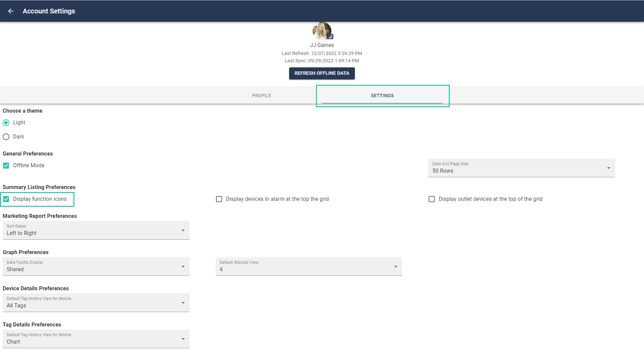Toggle the Offline Mode checkbox

tap(6, 166)
